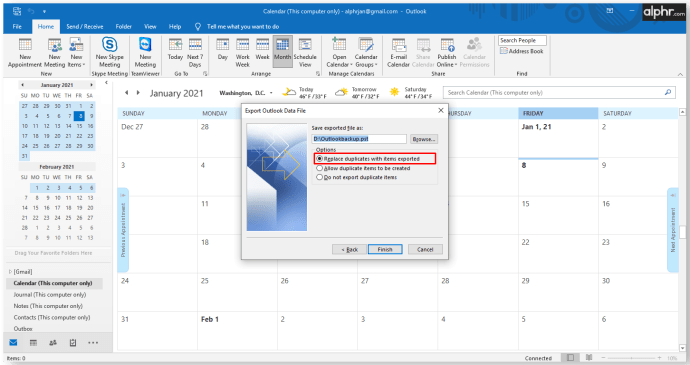Click the Browse button
This screenshot has width=690, height=365.
click(x=424, y=139)
